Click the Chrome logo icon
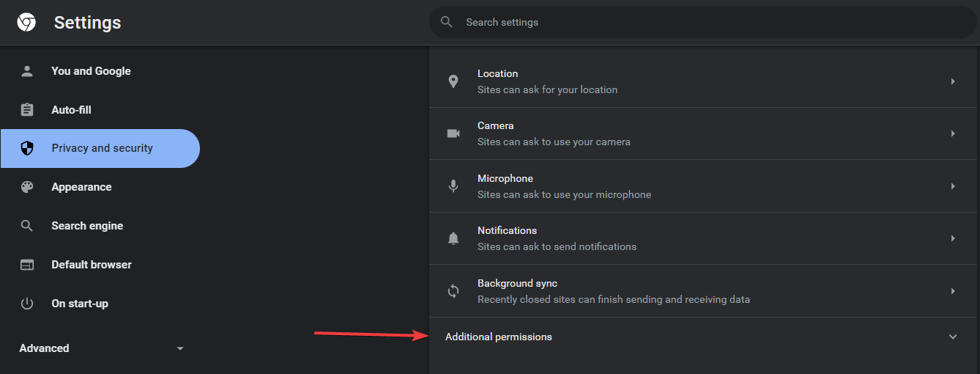The image size is (980, 374). (26, 23)
